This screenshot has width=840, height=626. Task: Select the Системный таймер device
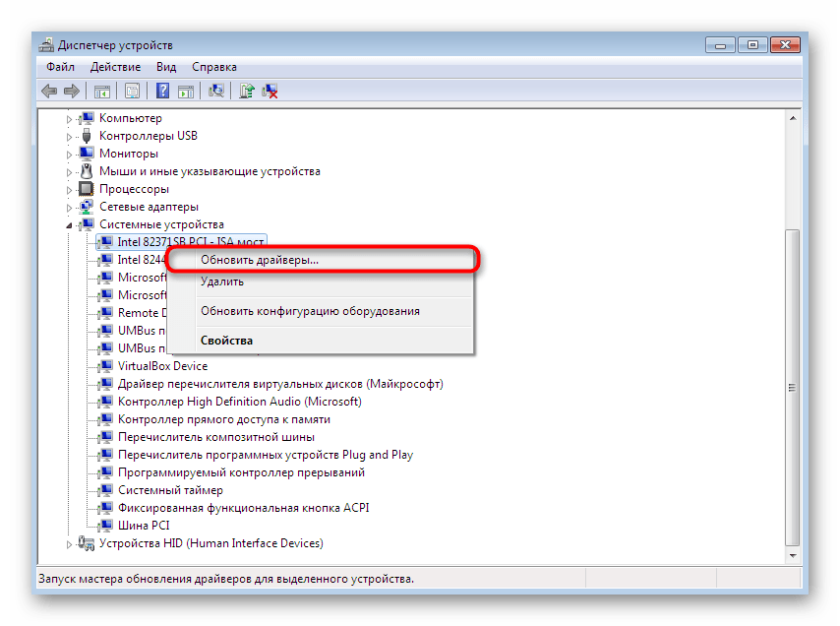pyautogui.click(x=170, y=490)
